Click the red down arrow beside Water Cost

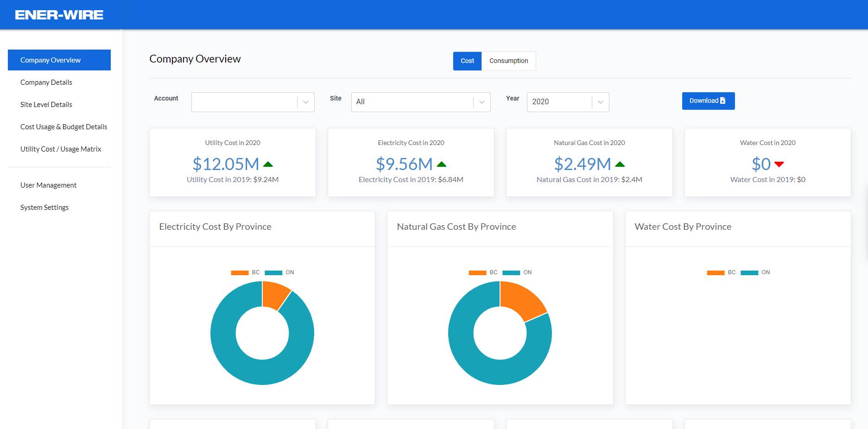point(779,164)
